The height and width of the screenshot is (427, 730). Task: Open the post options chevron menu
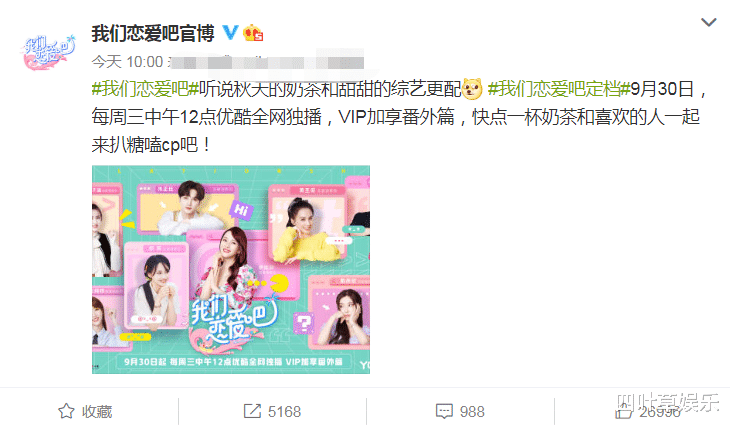(x=708, y=22)
